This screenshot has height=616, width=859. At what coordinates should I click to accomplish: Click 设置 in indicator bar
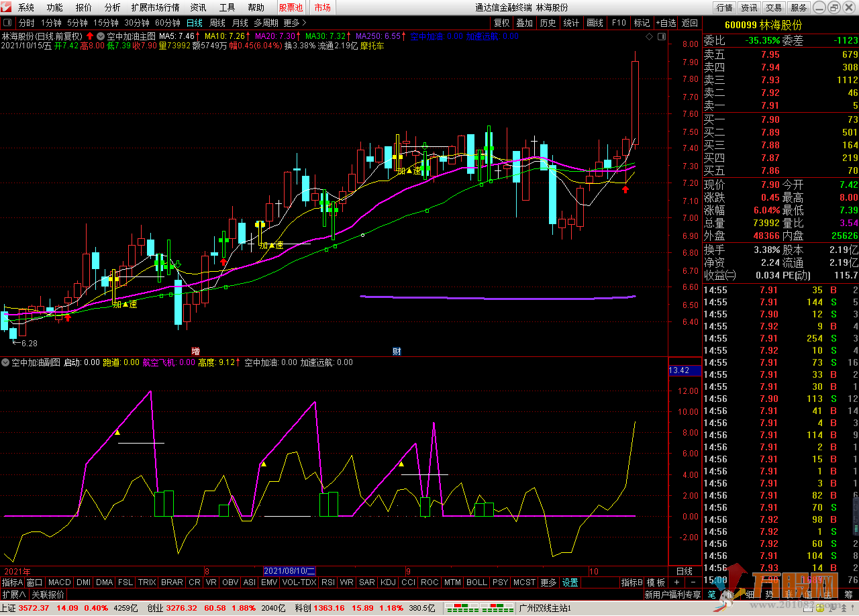570,582
